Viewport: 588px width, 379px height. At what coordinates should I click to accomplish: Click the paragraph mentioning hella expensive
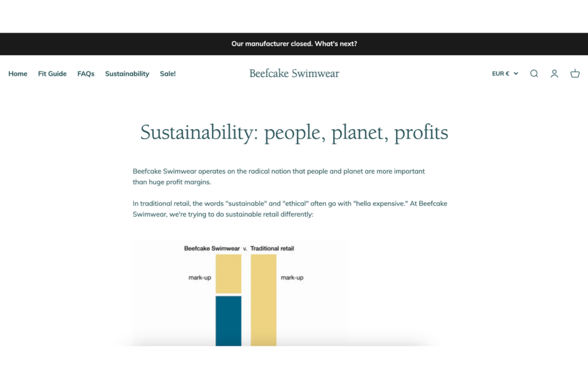tap(290, 209)
